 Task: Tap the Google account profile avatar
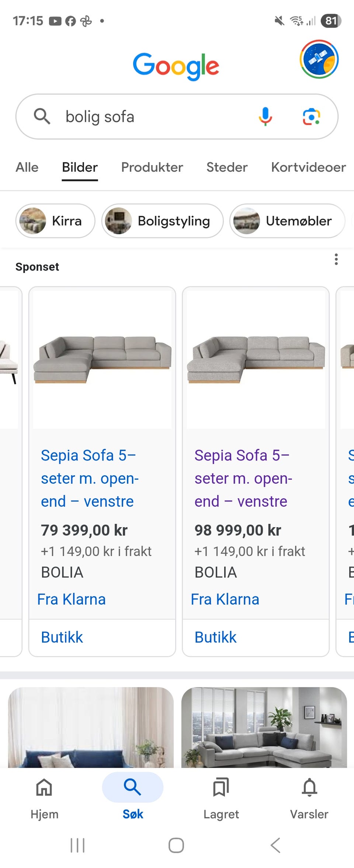pos(319,59)
